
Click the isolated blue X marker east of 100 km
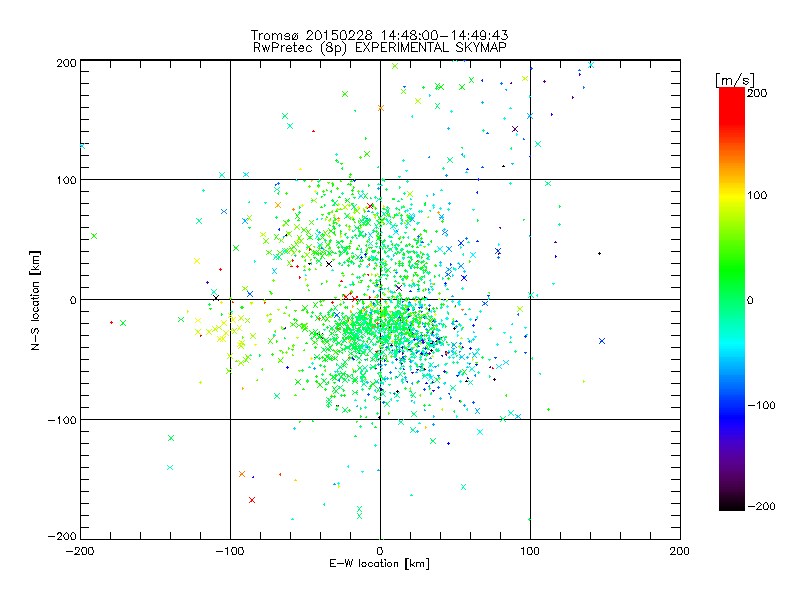pos(602,341)
